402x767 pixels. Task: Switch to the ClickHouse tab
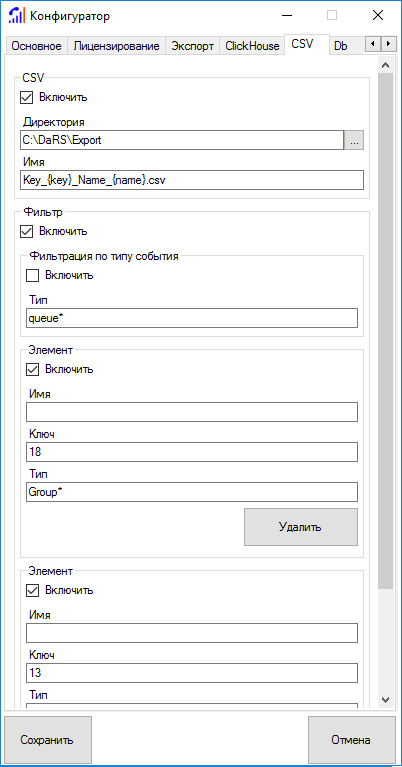coord(252,46)
